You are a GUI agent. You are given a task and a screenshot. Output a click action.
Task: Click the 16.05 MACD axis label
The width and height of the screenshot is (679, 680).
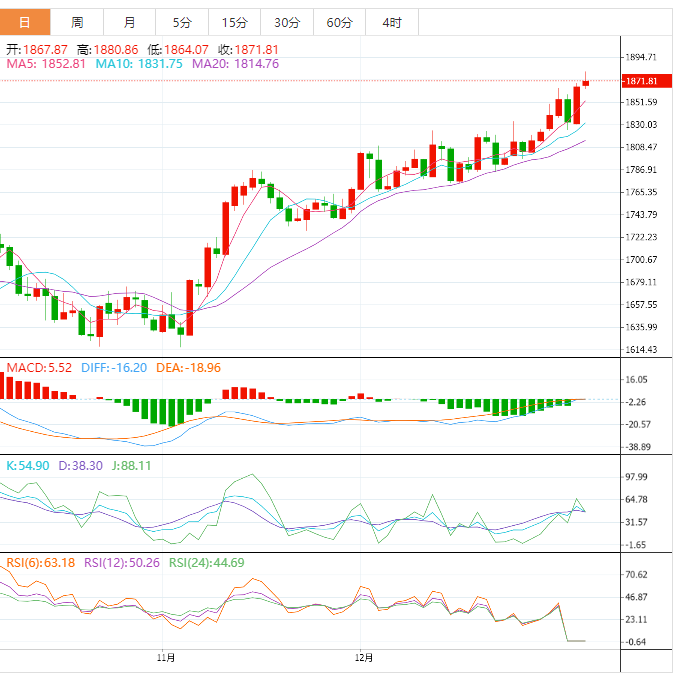click(x=636, y=380)
